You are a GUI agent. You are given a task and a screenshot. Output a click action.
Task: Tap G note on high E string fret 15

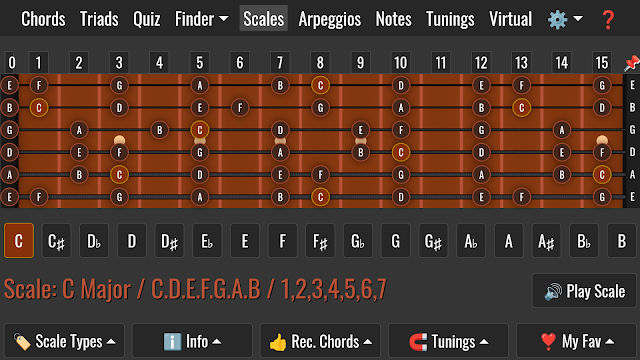602,85
